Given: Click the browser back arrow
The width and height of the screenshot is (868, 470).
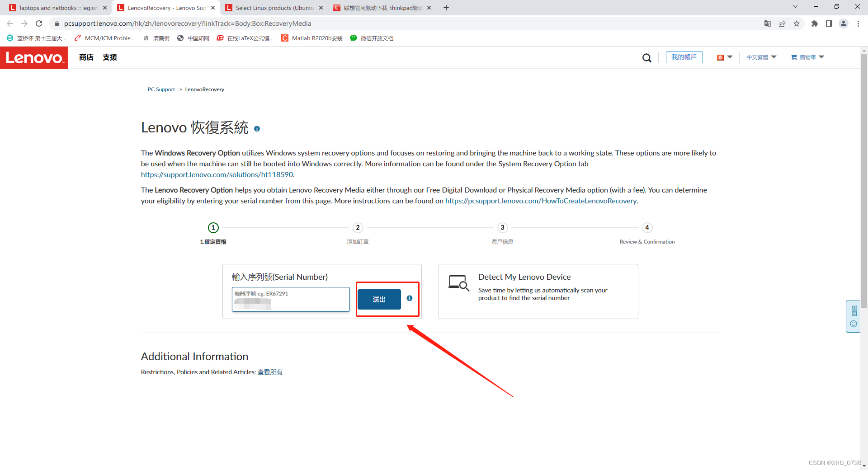Looking at the screenshot, I should point(10,23).
